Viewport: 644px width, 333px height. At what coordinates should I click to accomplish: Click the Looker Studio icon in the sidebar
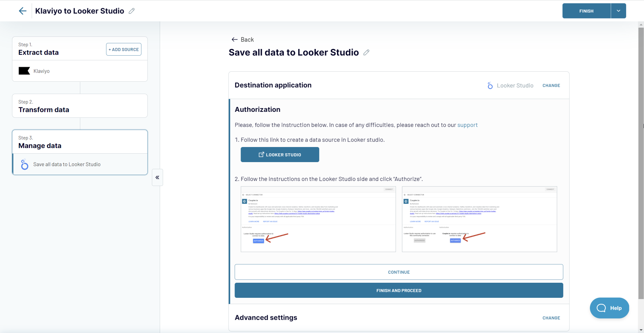pos(24,164)
